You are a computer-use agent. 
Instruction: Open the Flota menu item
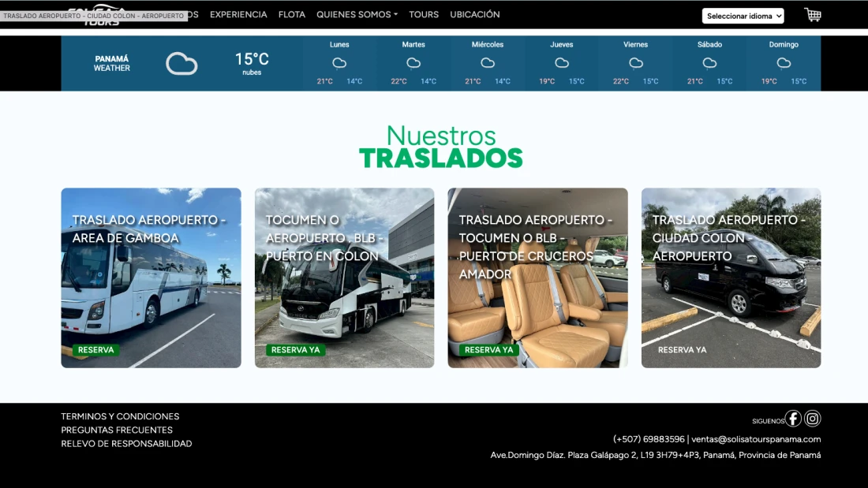pyautogui.click(x=292, y=14)
